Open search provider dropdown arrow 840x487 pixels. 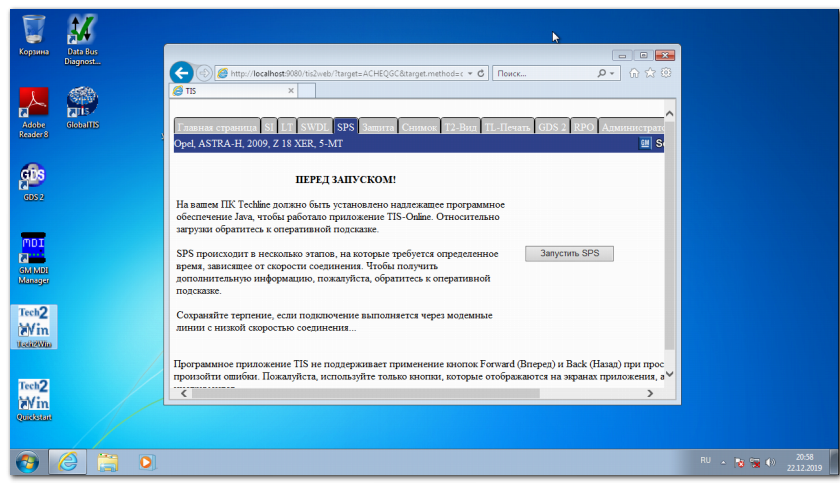[612, 73]
